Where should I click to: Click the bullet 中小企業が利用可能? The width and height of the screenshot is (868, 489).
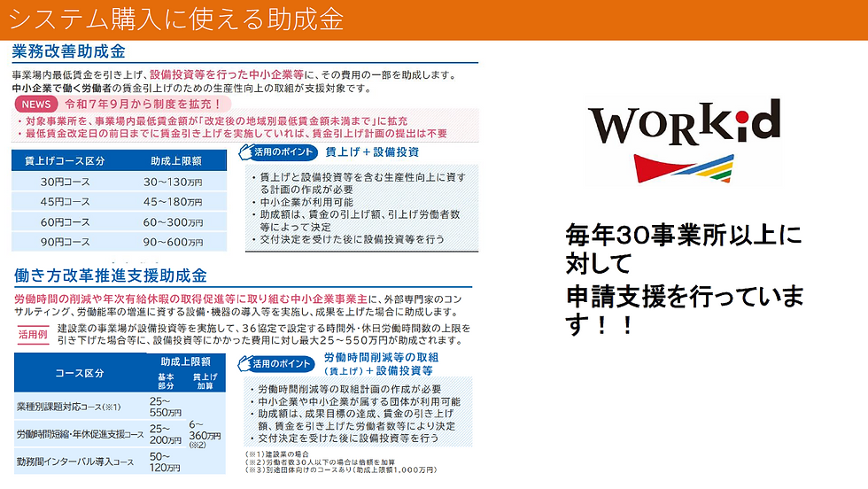(x=306, y=202)
